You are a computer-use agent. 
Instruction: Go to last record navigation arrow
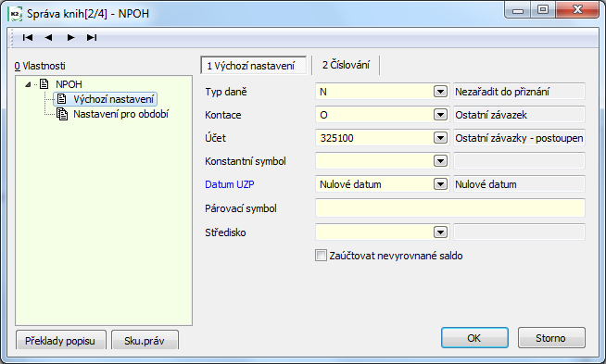tap(92, 37)
